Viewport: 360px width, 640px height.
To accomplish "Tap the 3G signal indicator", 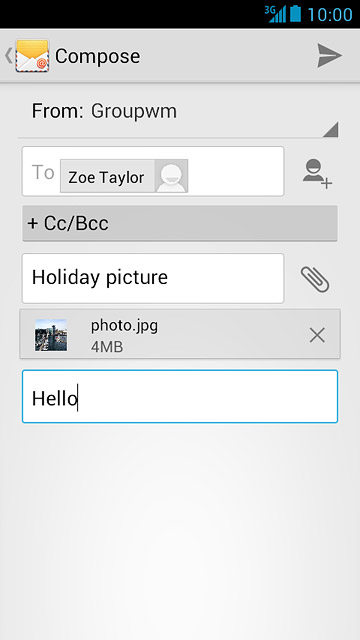I will (275, 14).
